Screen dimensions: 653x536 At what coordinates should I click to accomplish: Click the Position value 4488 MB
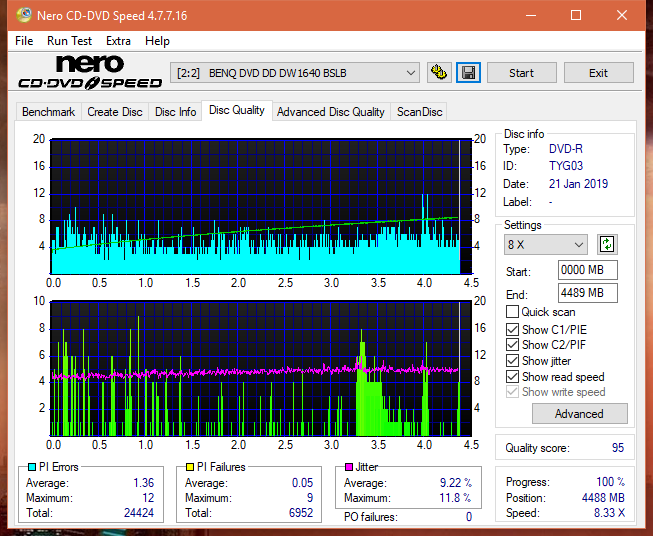click(603, 498)
